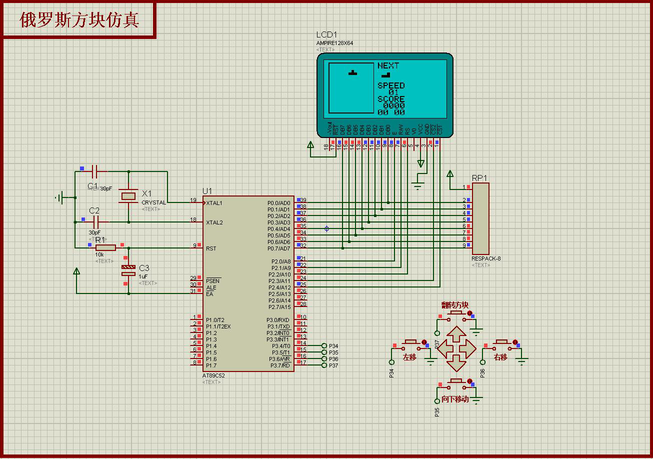Select the C1 capacitor symbol
The image size is (653, 459).
coord(94,171)
